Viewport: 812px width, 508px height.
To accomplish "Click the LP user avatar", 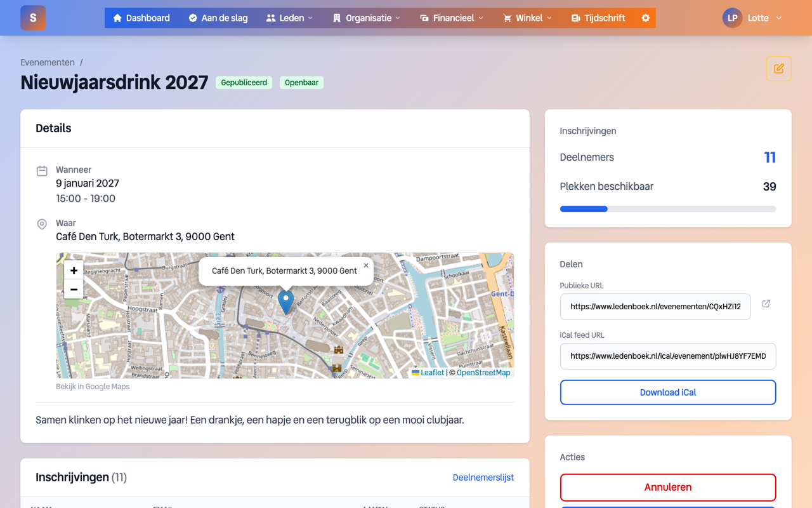I will pyautogui.click(x=732, y=18).
